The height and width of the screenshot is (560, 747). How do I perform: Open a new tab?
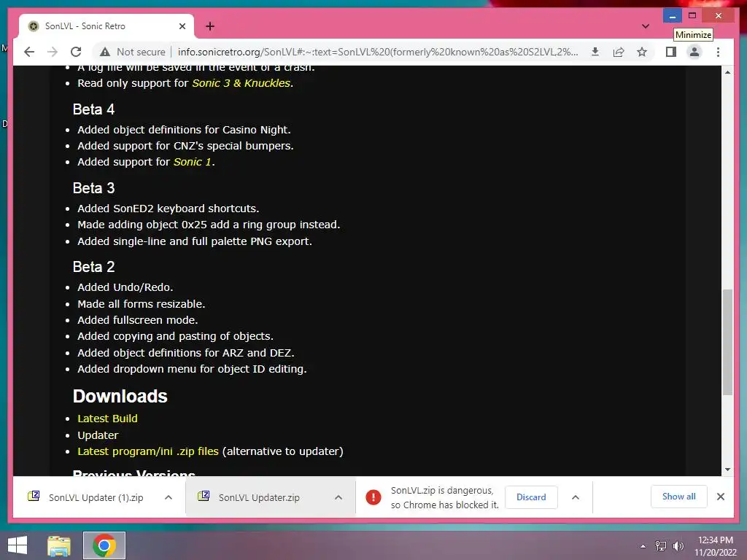[209, 26]
